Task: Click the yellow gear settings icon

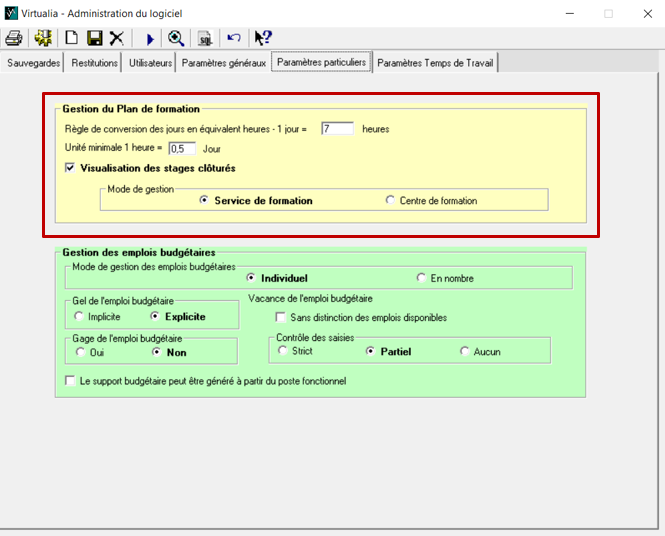Action: [43, 38]
